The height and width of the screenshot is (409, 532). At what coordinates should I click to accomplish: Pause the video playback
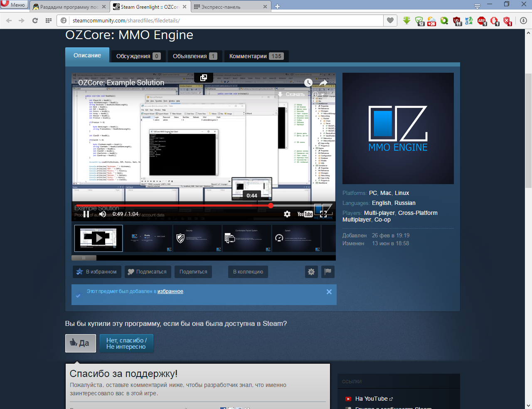point(86,214)
